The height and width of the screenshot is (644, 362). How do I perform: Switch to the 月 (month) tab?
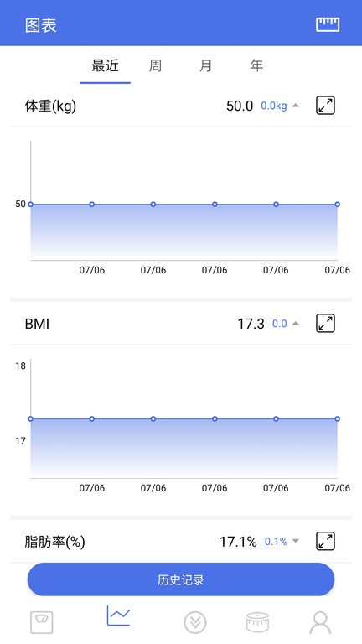pyautogui.click(x=205, y=65)
